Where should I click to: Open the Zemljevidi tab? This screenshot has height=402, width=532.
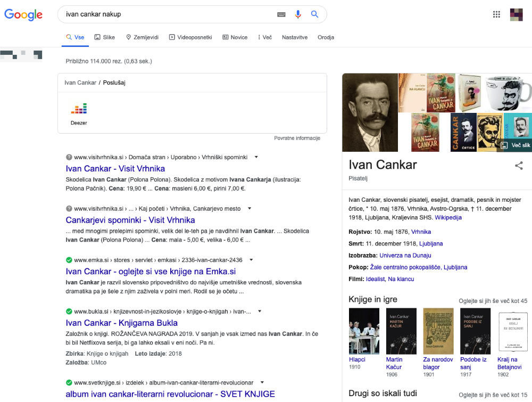(x=142, y=37)
